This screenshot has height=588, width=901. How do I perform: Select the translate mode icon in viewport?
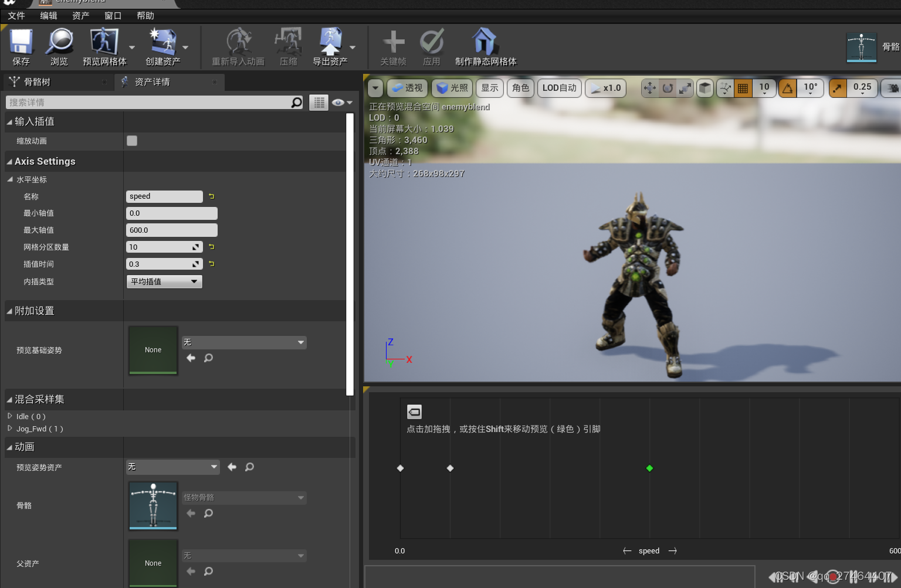pyautogui.click(x=650, y=88)
